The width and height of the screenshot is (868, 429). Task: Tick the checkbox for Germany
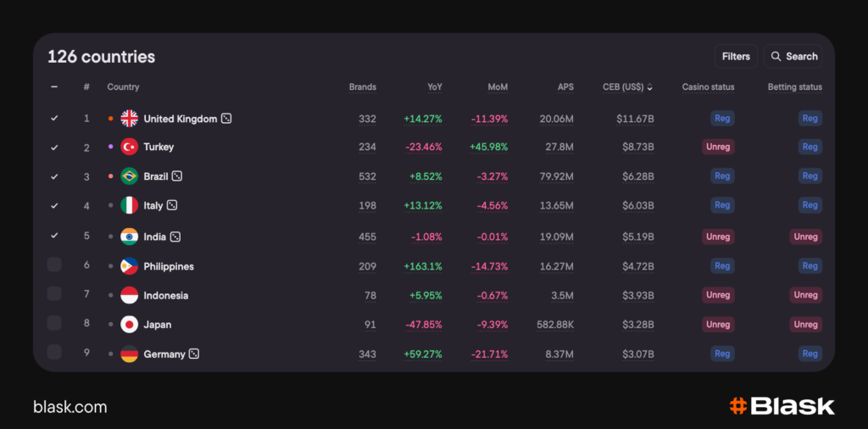pyautogui.click(x=54, y=353)
